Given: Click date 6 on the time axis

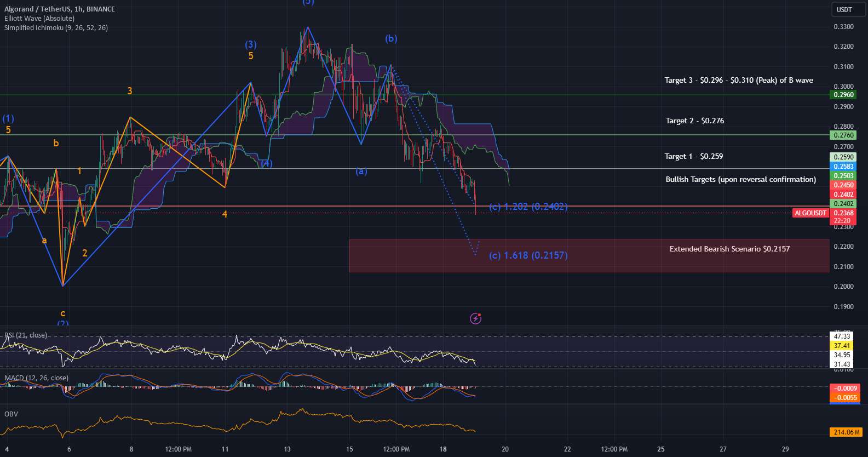Looking at the screenshot, I should [69, 449].
